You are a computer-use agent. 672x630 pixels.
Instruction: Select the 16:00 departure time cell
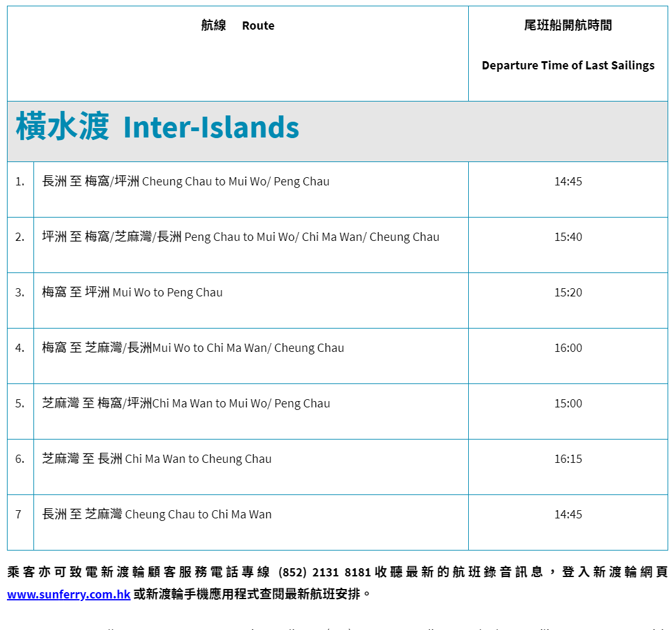click(569, 347)
